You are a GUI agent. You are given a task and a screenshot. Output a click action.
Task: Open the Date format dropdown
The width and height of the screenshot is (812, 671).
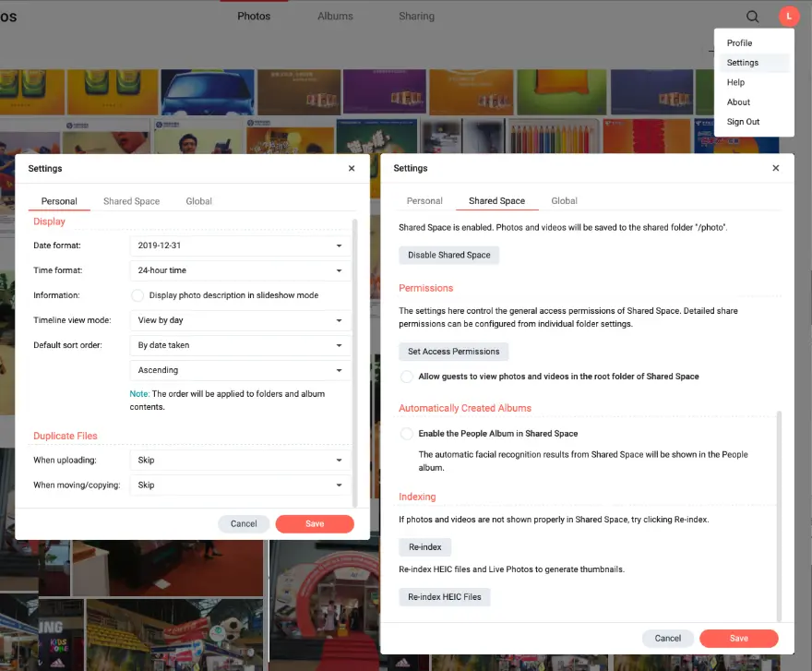click(241, 246)
